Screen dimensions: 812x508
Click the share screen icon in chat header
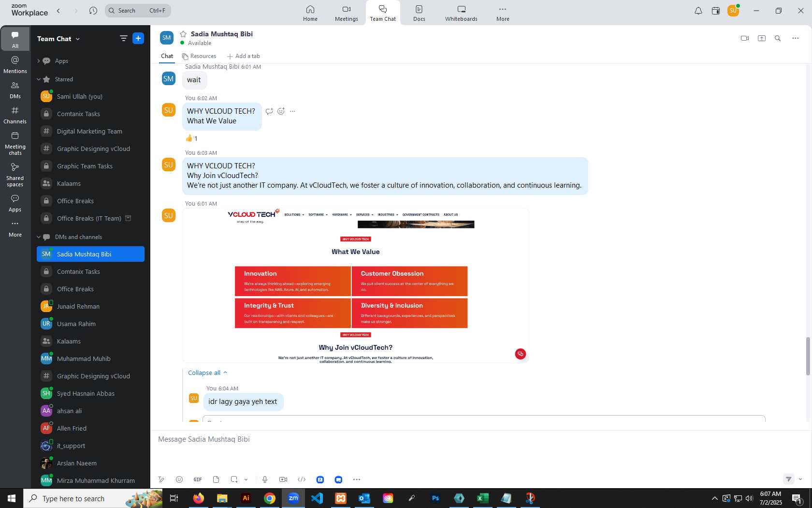click(762, 38)
